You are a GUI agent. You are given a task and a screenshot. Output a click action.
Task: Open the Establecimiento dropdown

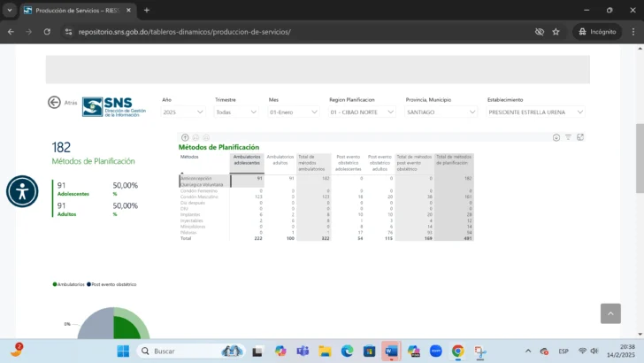pyautogui.click(x=535, y=112)
